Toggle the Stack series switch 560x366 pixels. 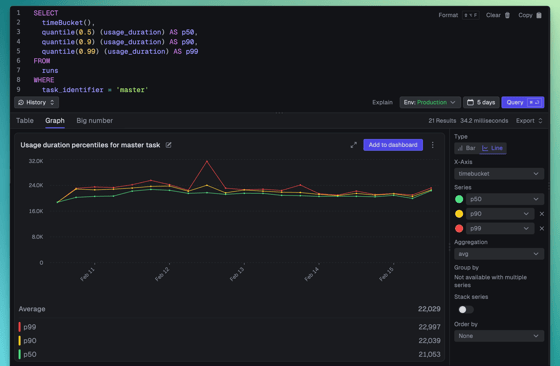tap(465, 310)
